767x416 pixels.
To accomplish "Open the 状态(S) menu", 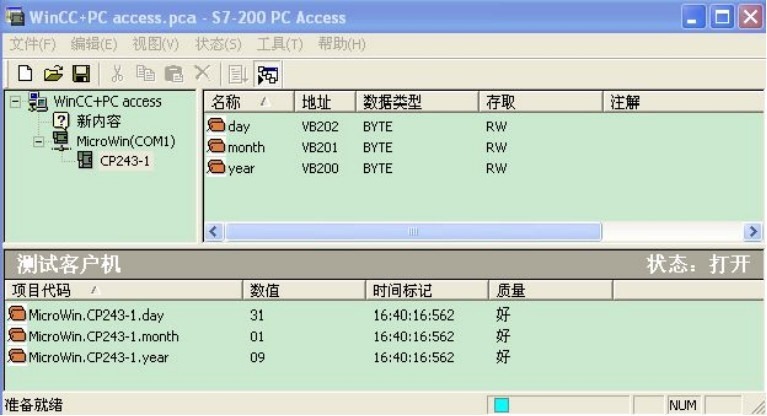I will coord(218,44).
